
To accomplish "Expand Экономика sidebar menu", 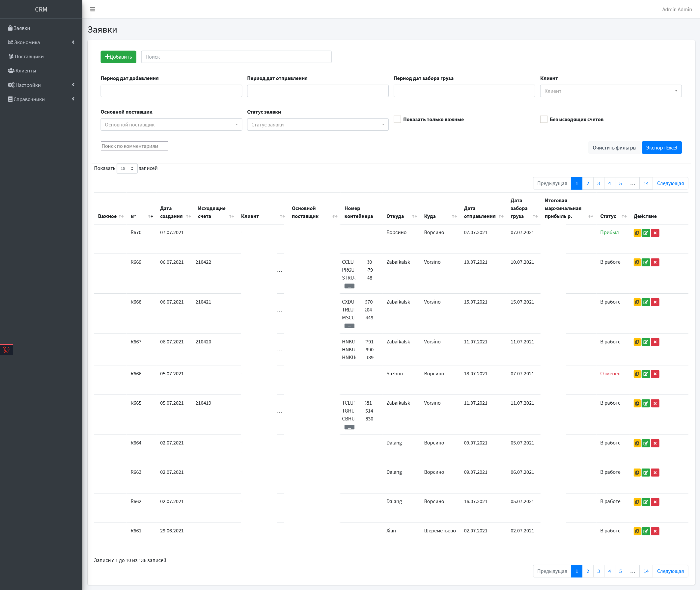I will tap(41, 42).
